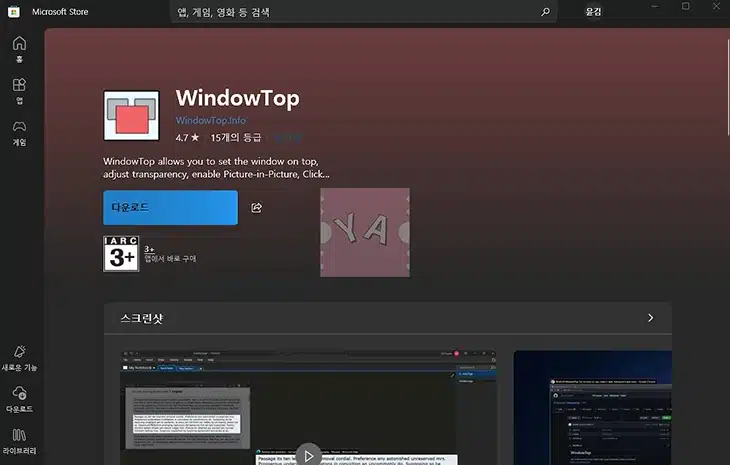This screenshot has height=465, width=730.
Task: Close the Microsoft Store window
Action: (716, 7)
